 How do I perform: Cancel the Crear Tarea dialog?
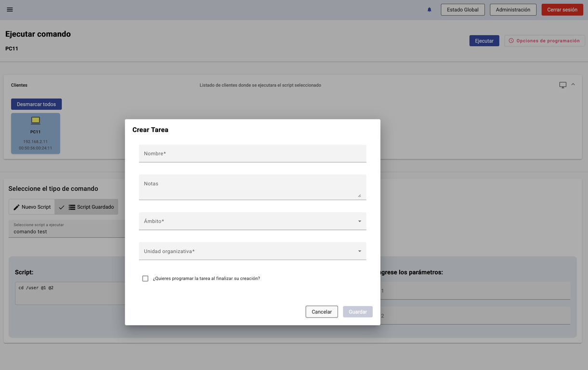[322, 312]
